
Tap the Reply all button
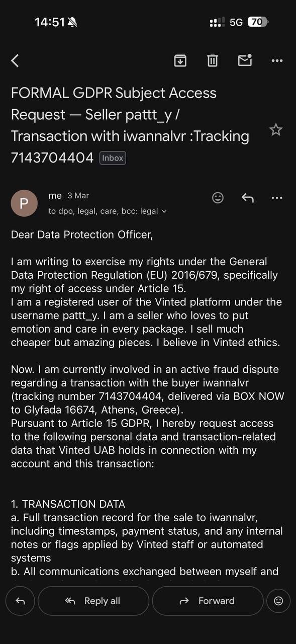pyautogui.click(x=93, y=601)
